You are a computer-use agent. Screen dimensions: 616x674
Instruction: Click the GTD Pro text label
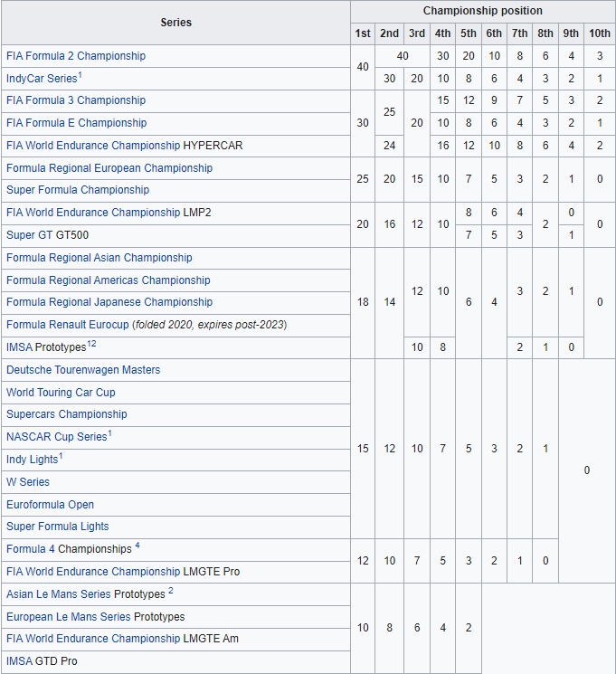(x=56, y=661)
